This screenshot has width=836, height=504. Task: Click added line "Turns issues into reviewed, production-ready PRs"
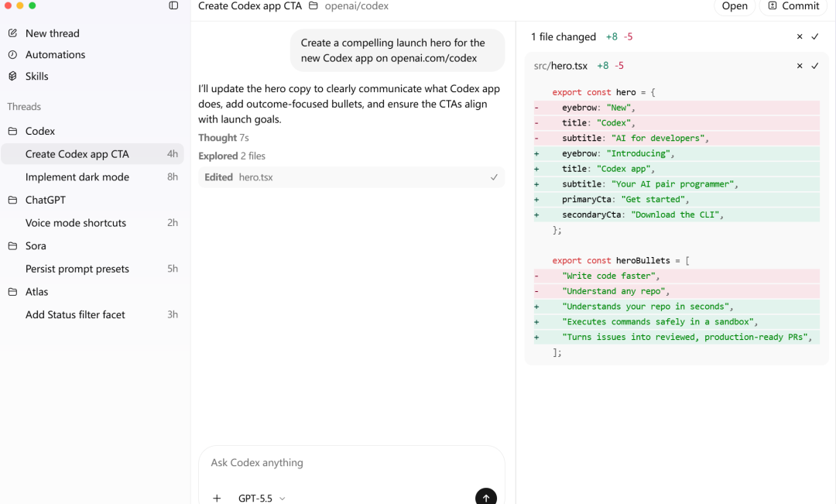tap(677, 337)
